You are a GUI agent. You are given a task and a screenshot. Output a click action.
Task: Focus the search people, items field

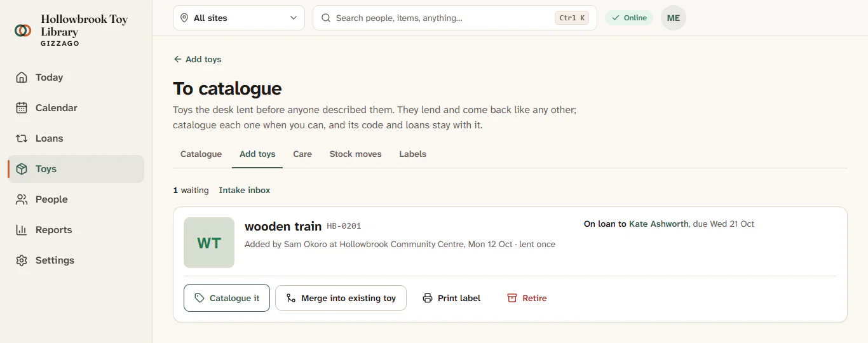[455, 18]
